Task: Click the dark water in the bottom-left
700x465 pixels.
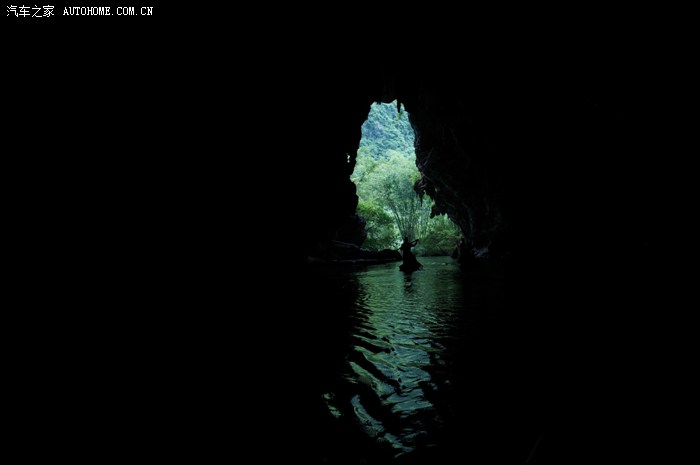Action: (x=120, y=400)
